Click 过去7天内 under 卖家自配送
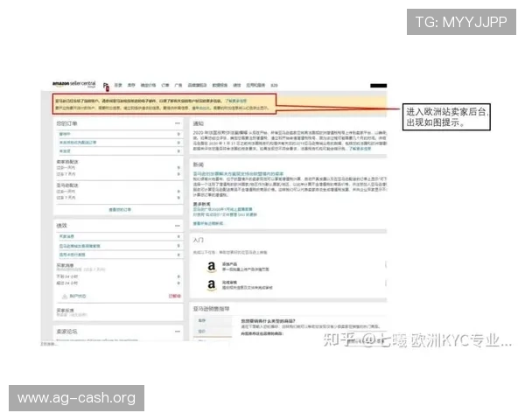 [66, 174]
